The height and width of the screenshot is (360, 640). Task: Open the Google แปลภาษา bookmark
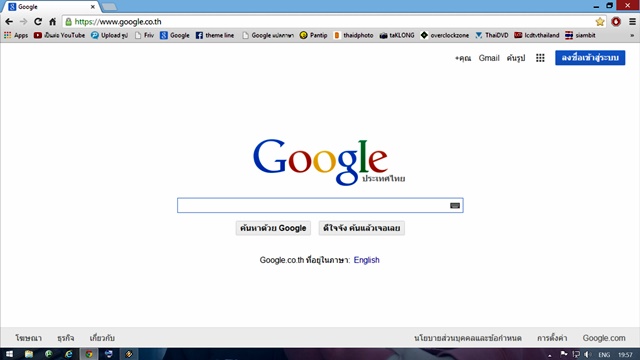(x=268, y=36)
